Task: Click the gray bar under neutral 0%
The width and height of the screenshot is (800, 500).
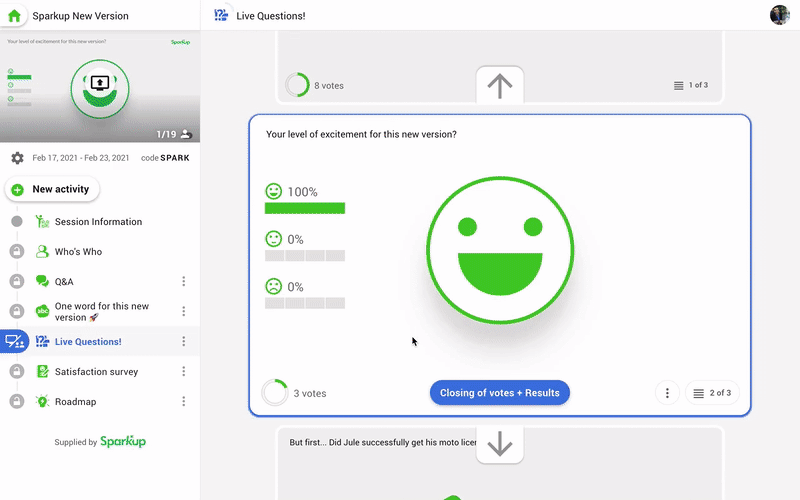Action: [x=305, y=256]
